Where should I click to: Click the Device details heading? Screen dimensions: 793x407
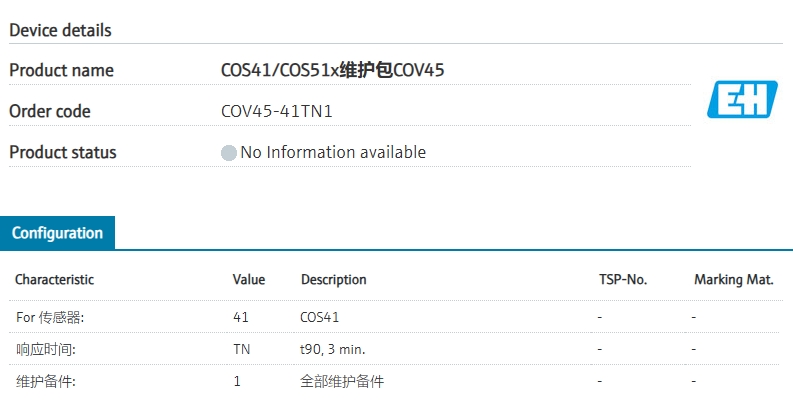click(60, 30)
